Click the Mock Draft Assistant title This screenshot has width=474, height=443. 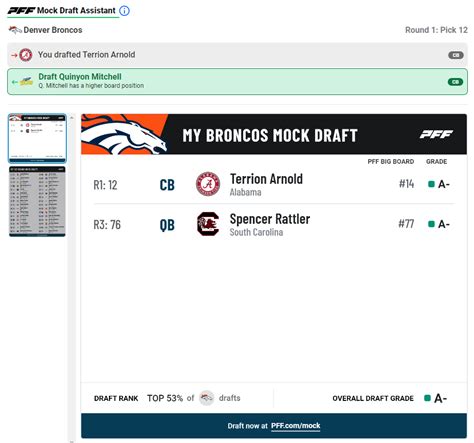tap(76, 11)
